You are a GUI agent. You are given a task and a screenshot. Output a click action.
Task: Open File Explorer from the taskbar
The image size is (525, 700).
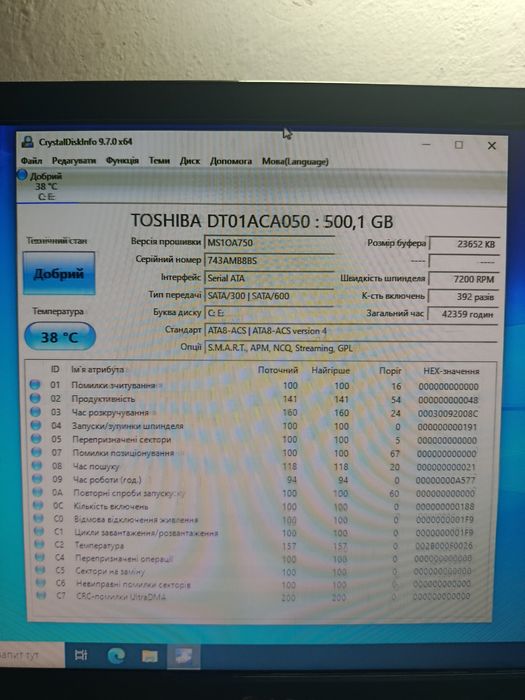[150, 656]
